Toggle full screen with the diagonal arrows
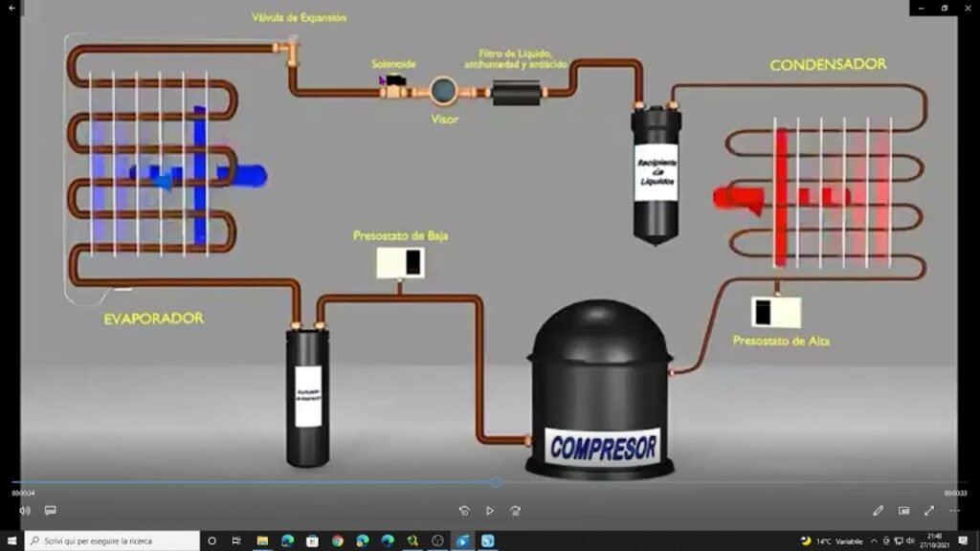 (x=928, y=511)
